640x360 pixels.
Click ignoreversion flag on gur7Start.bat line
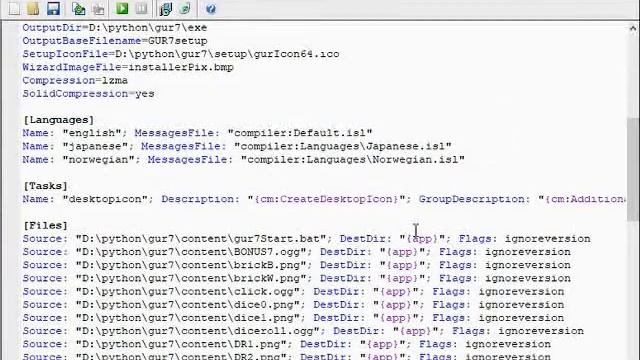[x=547, y=239]
